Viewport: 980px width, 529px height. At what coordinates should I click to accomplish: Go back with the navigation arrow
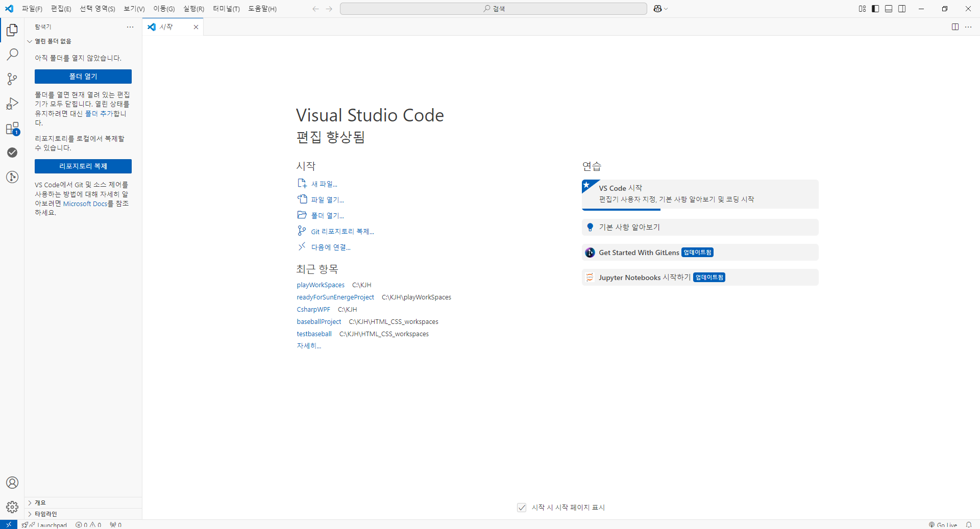click(x=315, y=9)
